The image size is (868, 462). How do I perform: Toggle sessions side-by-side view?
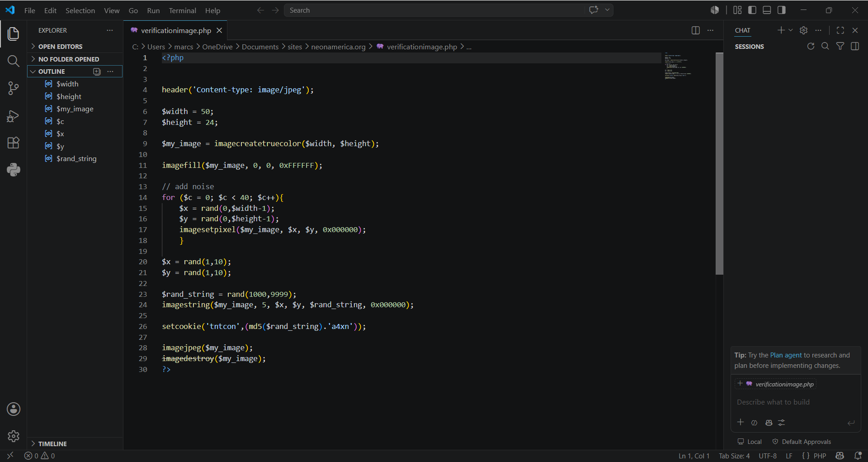(x=855, y=46)
